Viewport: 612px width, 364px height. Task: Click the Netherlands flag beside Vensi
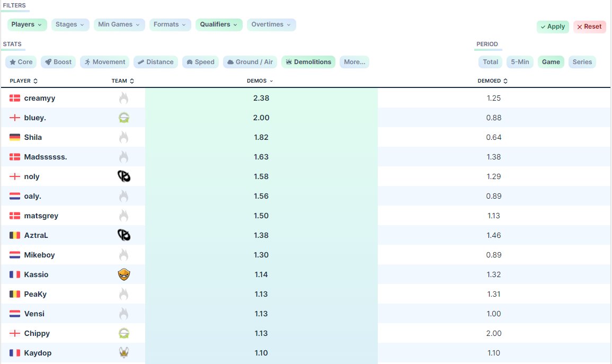click(x=15, y=314)
